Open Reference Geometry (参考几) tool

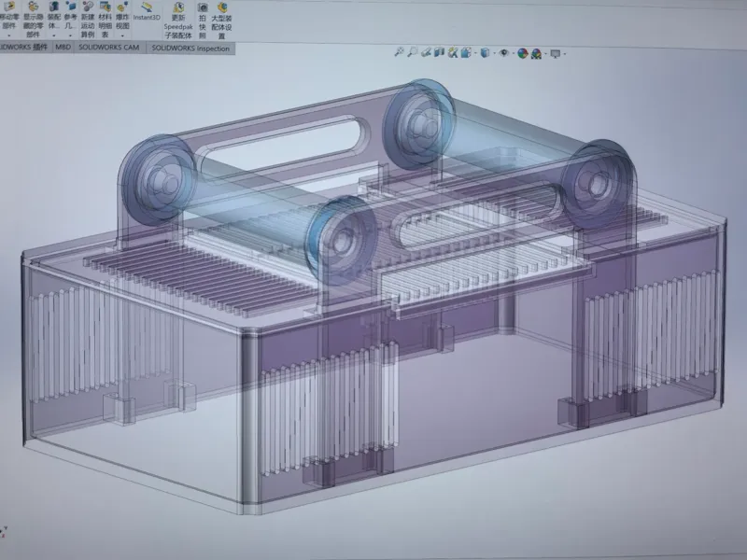(71, 18)
